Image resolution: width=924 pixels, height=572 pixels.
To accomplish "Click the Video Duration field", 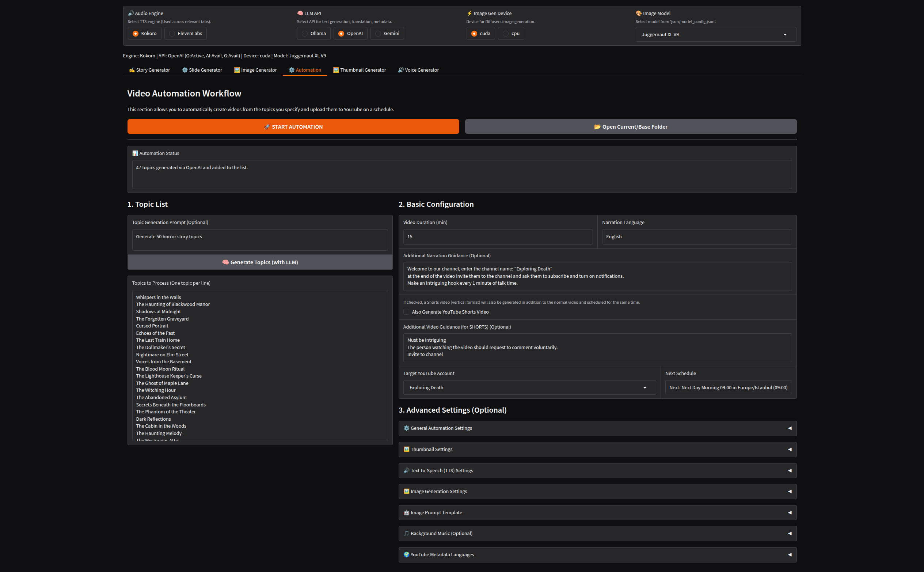I will pyautogui.click(x=498, y=237).
